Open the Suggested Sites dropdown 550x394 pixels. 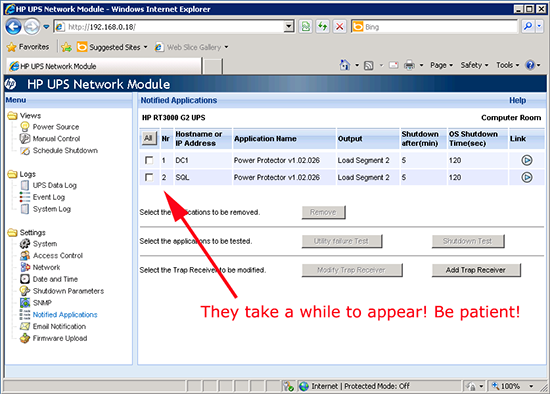pos(112,47)
